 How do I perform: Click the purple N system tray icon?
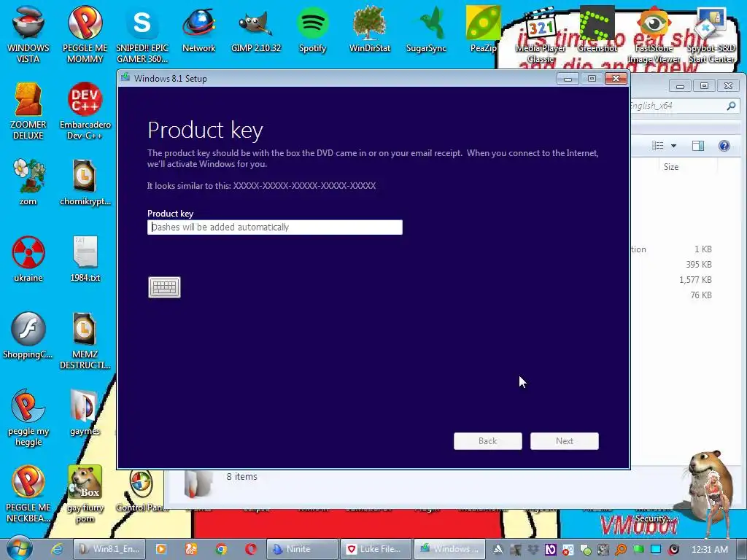pyautogui.click(x=550, y=550)
